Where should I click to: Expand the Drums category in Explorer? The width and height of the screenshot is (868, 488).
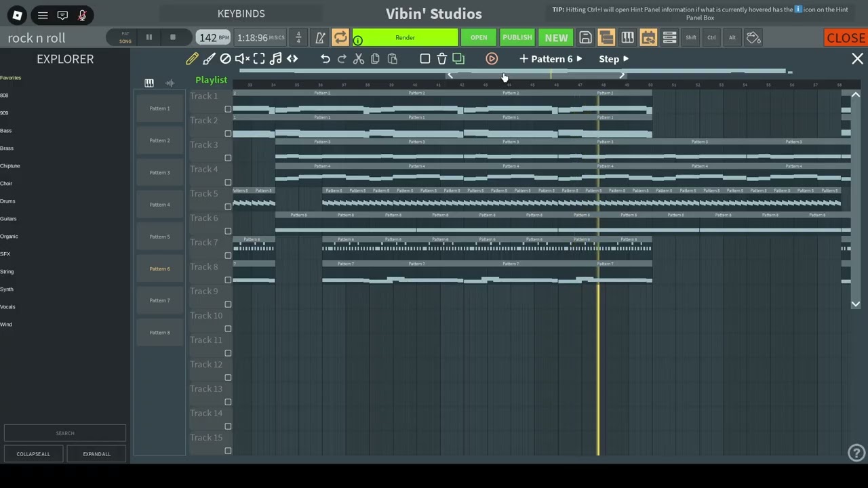coord(7,201)
